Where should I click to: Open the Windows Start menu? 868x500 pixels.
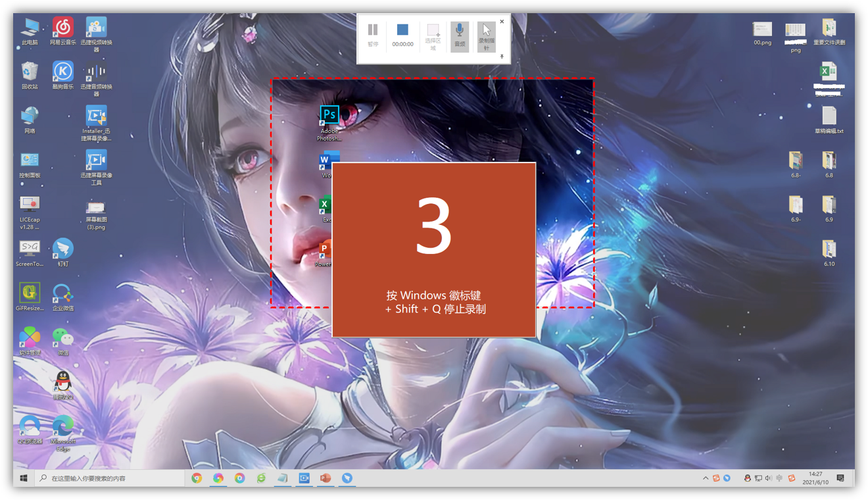24,478
